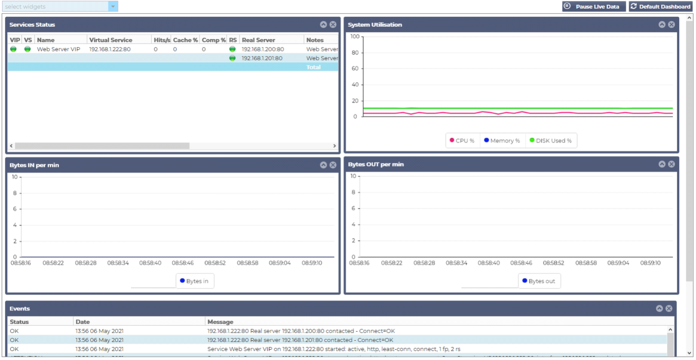This screenshot has width=696, height=360.
Task: Collapse the System Utilisation widget
Action: 662,25
